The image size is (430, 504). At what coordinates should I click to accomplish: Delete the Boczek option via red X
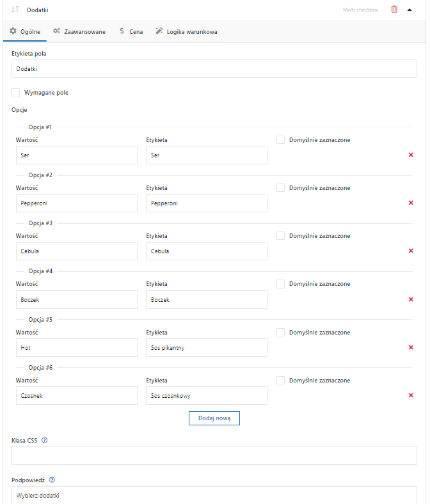411,299
